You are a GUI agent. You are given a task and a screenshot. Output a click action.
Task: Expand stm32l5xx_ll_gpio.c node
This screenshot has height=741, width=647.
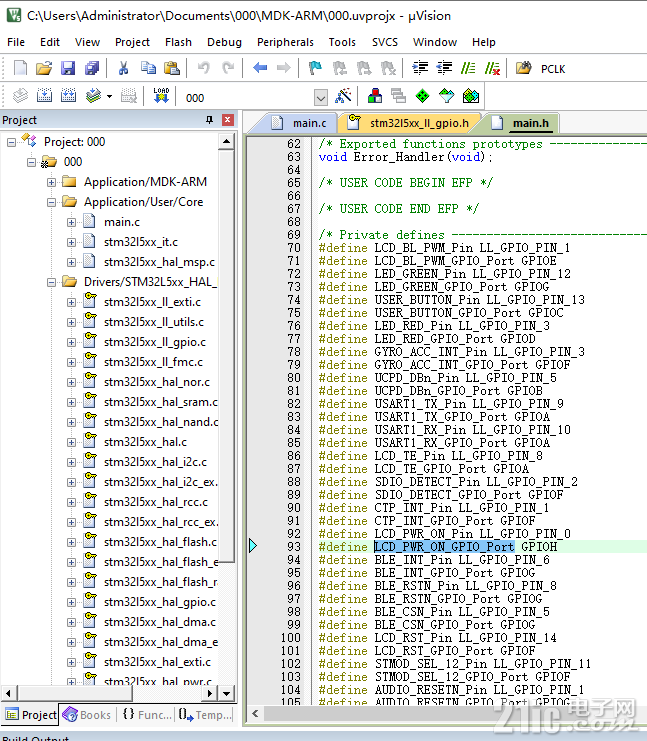tap(71, 342)
